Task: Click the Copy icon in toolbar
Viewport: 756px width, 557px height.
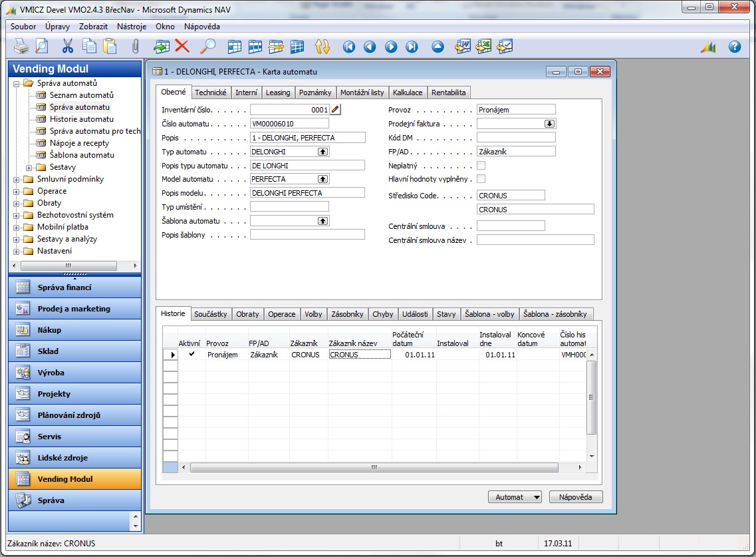Action: point(88,47)
